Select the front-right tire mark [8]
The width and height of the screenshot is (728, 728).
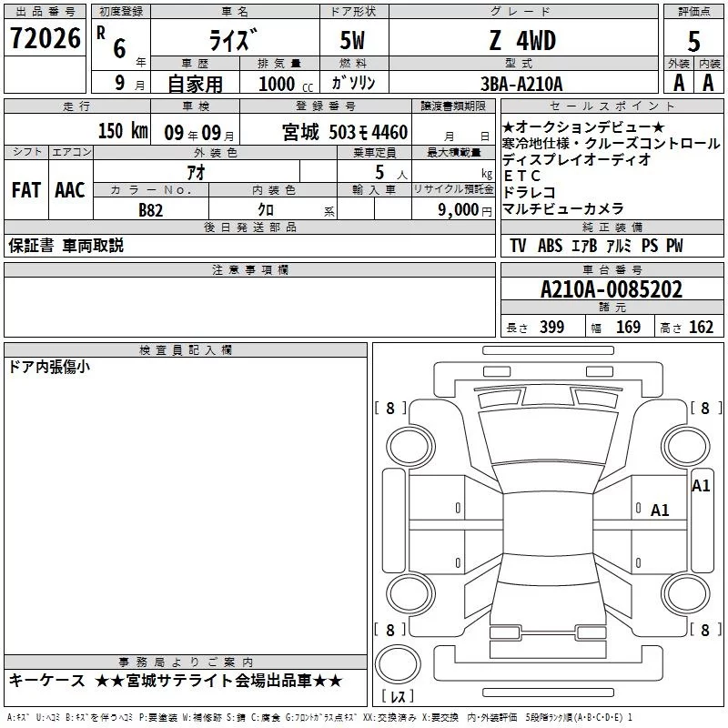[706, 408]
